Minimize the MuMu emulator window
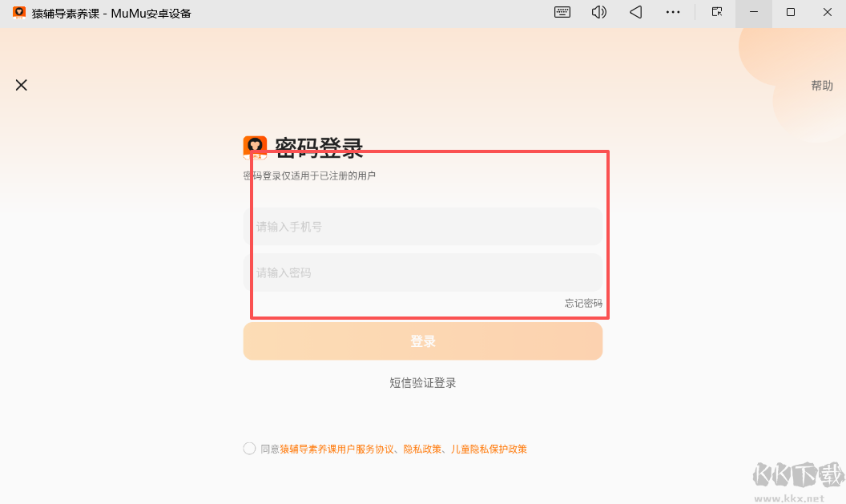This screenshot has width=846, height=504. click(x=754, y=12)
